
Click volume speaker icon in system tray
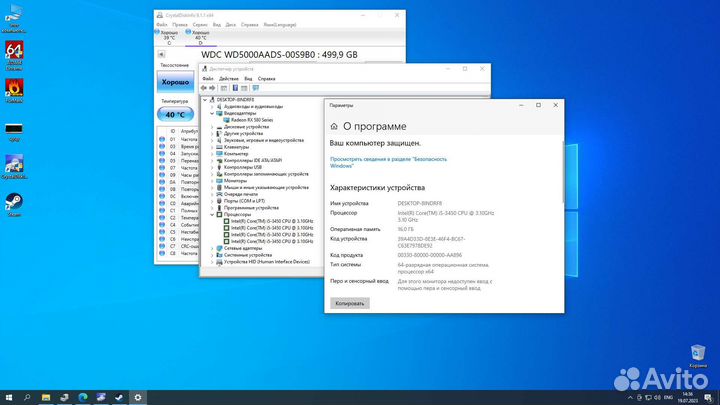[657, 398]
